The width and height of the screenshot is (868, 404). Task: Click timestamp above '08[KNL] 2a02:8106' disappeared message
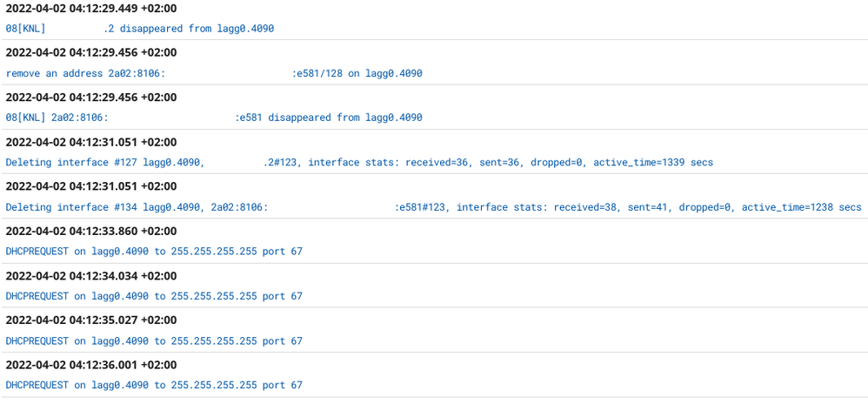[91, 97]
